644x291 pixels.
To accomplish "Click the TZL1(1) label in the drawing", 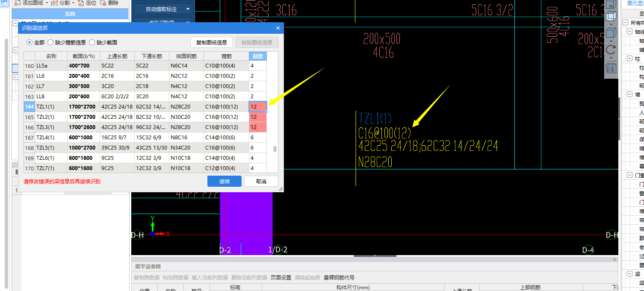I will [375, 118].
